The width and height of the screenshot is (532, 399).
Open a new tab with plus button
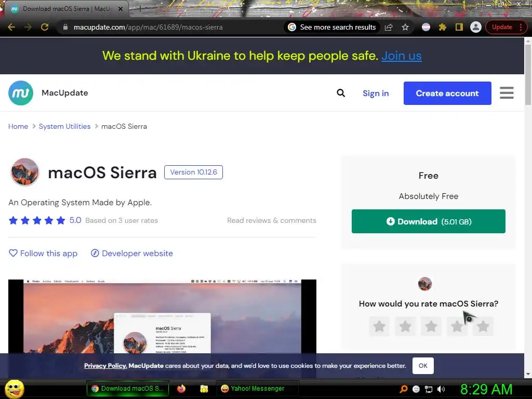click(140, 9)
